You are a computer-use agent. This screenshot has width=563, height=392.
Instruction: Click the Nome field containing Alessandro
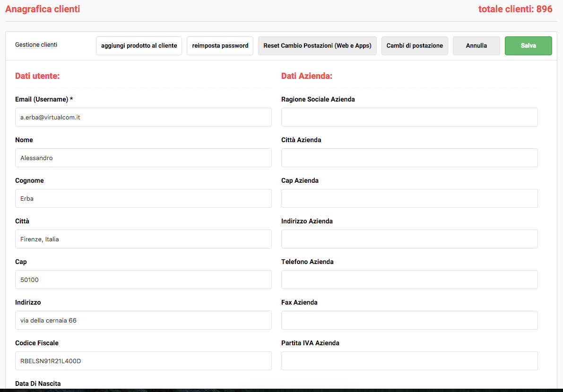[x=143, y=158]
